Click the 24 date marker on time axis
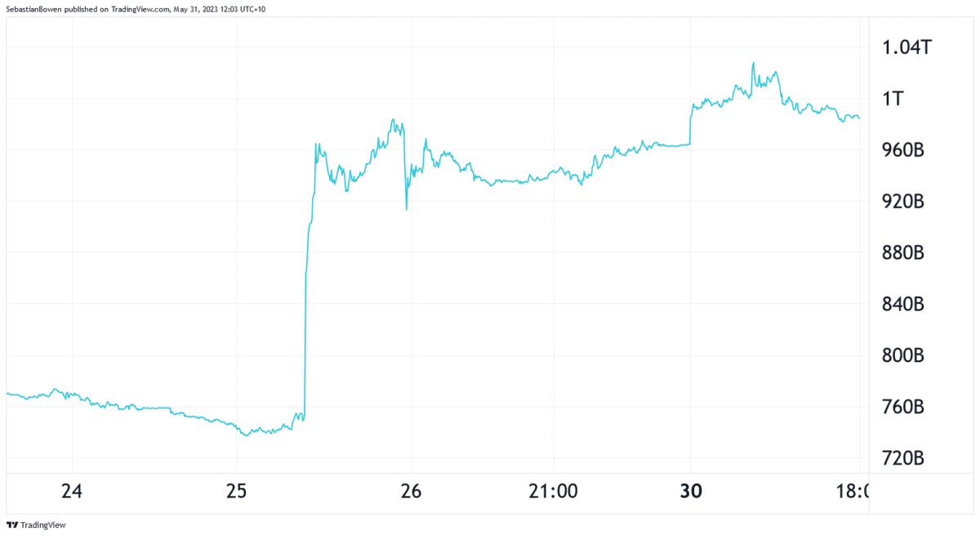Viewport: 980px width, 536px height. [72, 492]
